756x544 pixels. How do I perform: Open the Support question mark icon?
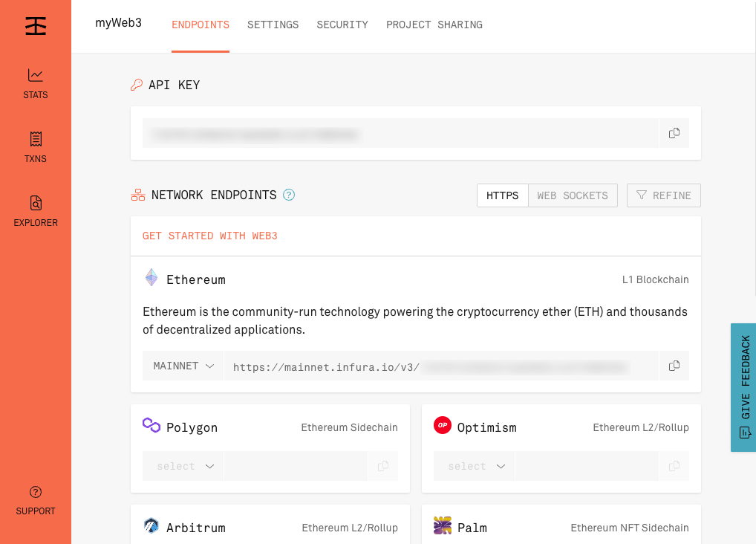36,492
